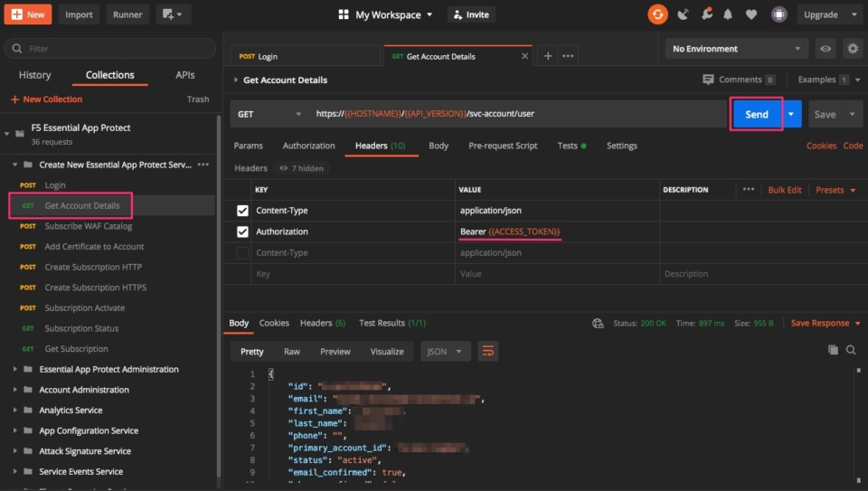Select the Subscribe WAF Catalog request
Screen dimensions: 868x491
tap(88, 226)
